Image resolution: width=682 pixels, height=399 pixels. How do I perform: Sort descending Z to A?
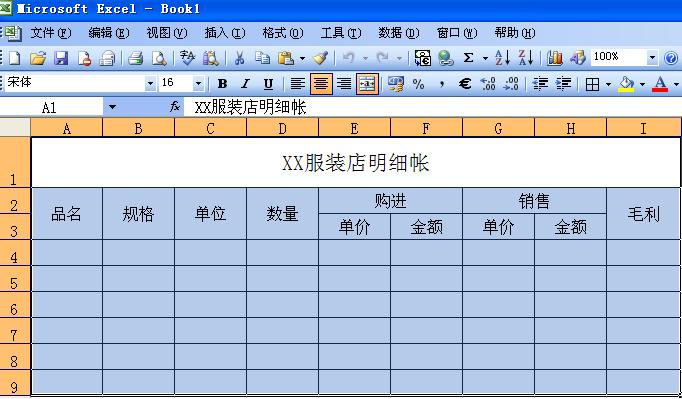click(526, 58)
